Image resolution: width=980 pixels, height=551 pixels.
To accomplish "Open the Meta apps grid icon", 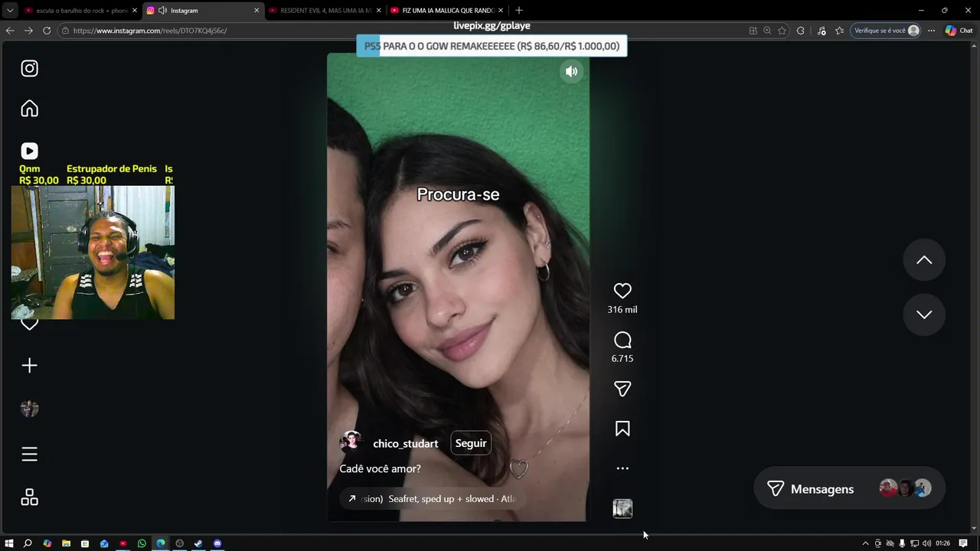I will (29, 497).
